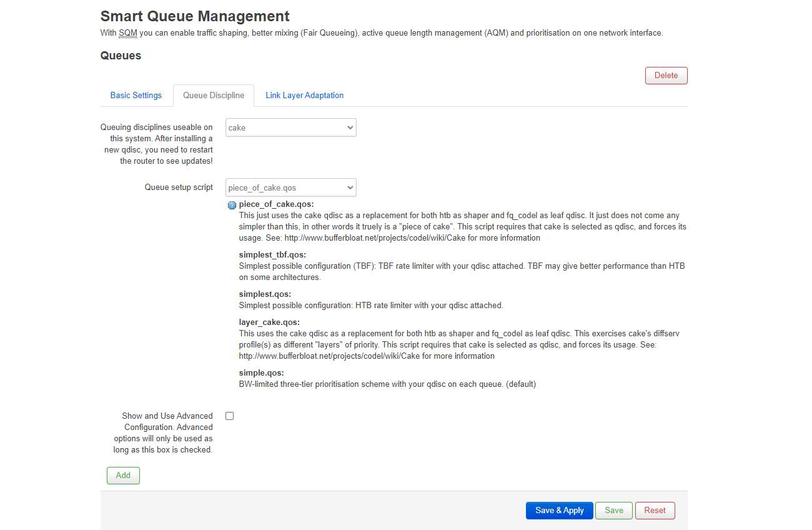Click the underlined SQM abbreviation
This screenshot has width=812, height=530.
[x=127, y=33]
